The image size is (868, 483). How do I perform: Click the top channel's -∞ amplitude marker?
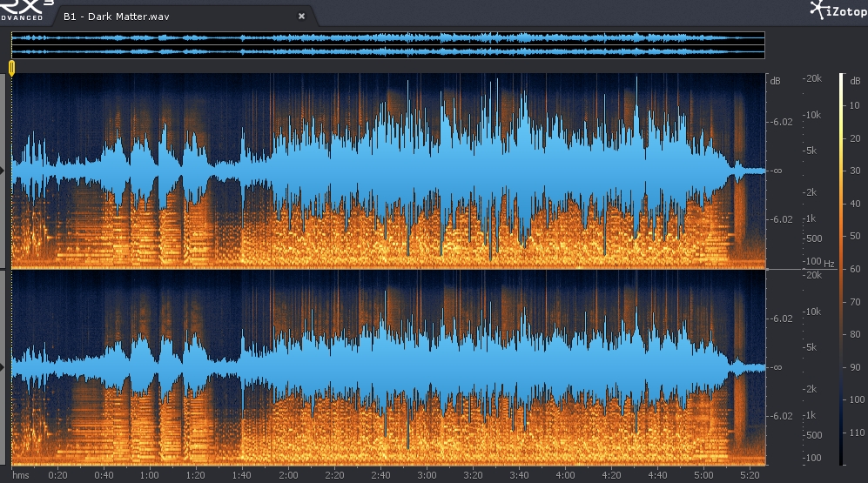777,171
